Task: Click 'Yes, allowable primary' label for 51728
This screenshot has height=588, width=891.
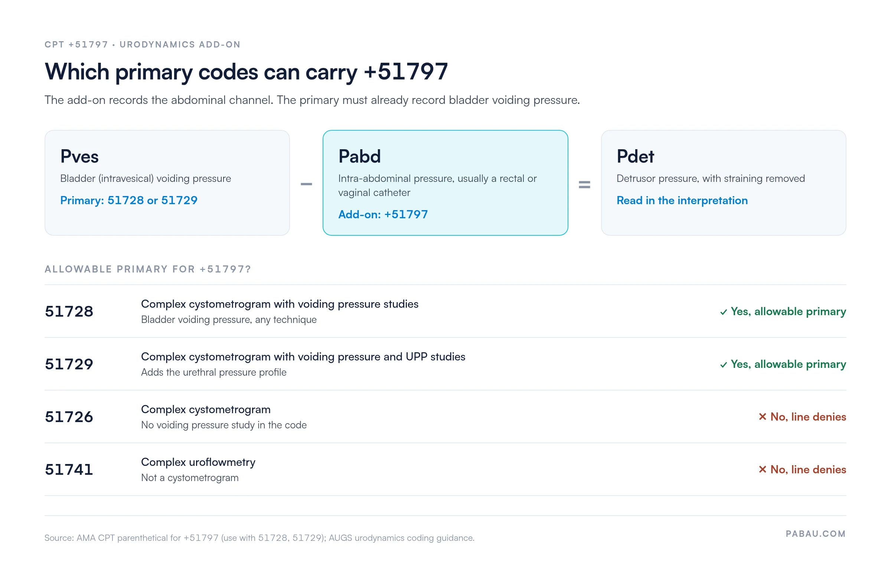Action: pyautogui.click(x=788, y=311)
